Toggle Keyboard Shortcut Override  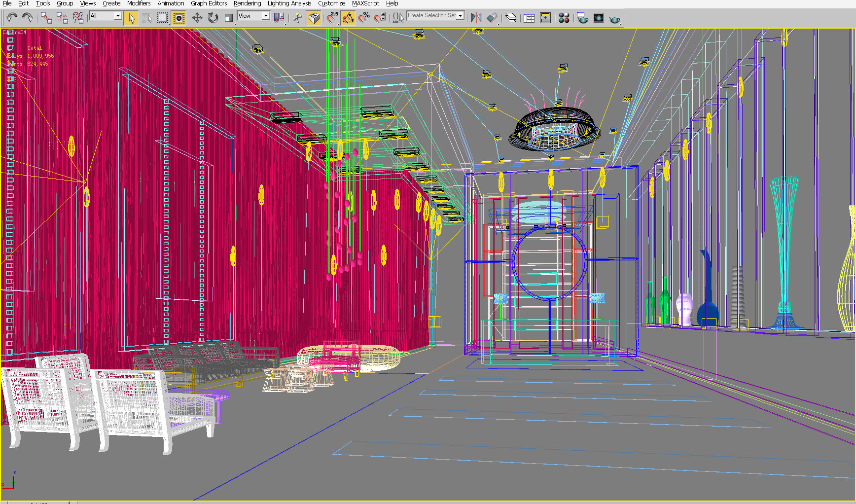pos(314,18)
